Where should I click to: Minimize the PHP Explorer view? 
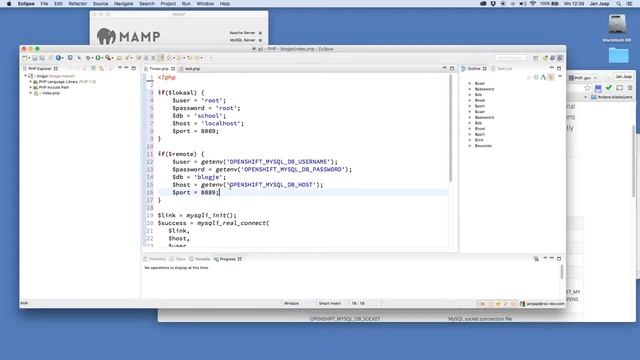126,68
